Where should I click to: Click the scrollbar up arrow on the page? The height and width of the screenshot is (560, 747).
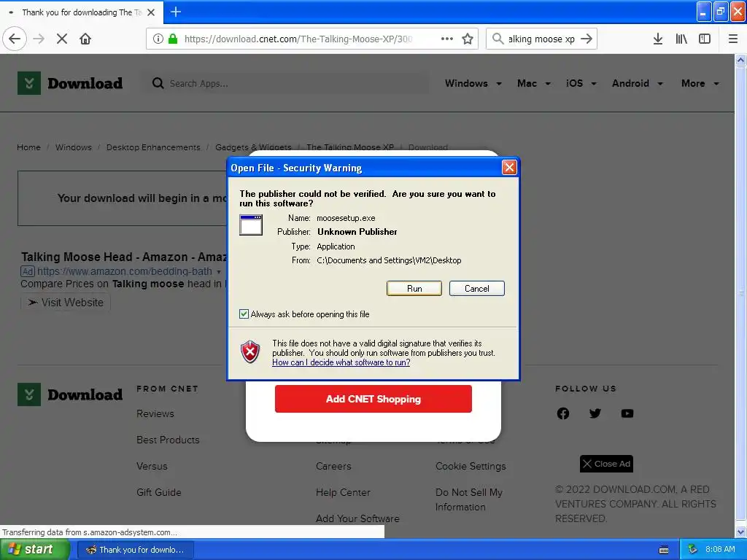click(740, 60)
